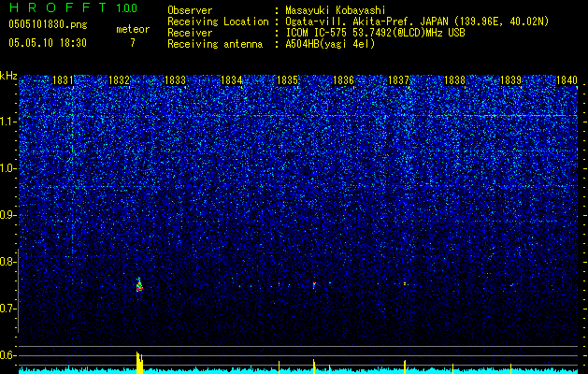This screenshot has height=374, width=588.
Task: Click the 0.7 frequency axis label
Action: (x=7, y=309)
